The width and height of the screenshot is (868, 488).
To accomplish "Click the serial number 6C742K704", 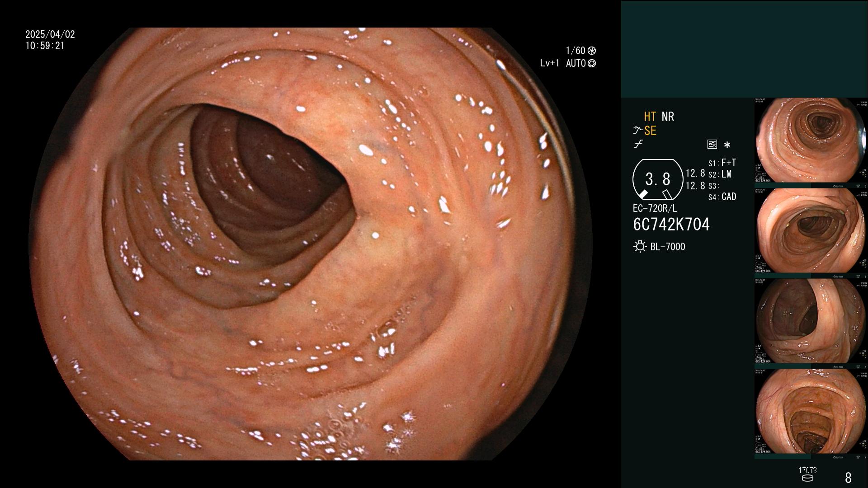I will coord(671,225).
